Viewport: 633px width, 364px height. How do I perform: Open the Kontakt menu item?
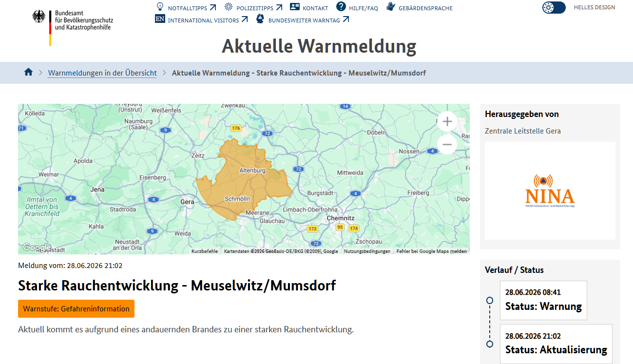[315, 8]
